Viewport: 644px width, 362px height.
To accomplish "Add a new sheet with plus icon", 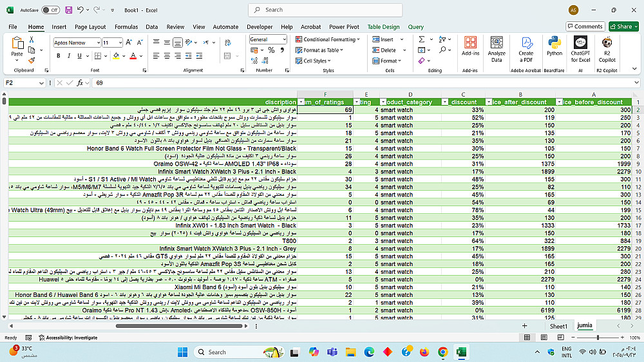I will pyautogui.click(x=524, y=326).
